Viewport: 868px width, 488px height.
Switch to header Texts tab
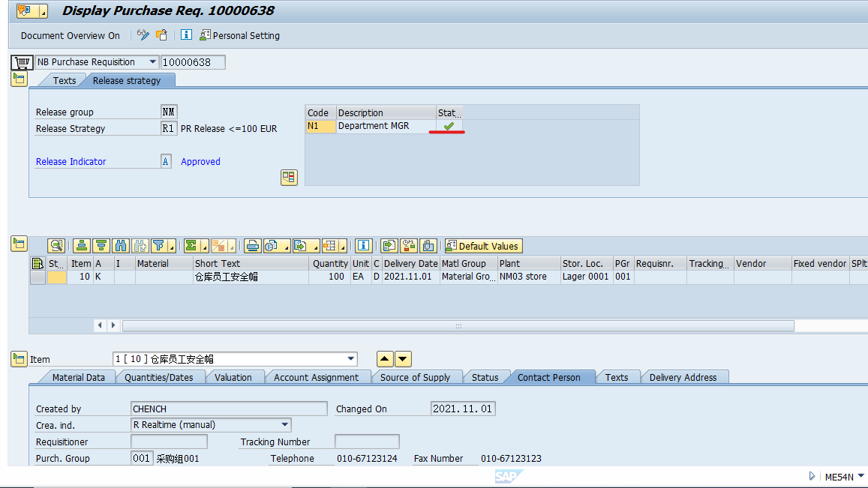point(65,81)
